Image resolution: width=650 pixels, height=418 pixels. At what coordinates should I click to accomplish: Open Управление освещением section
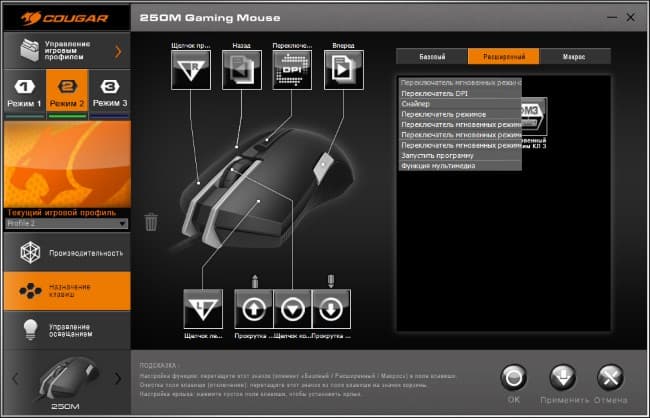(67, 330)
